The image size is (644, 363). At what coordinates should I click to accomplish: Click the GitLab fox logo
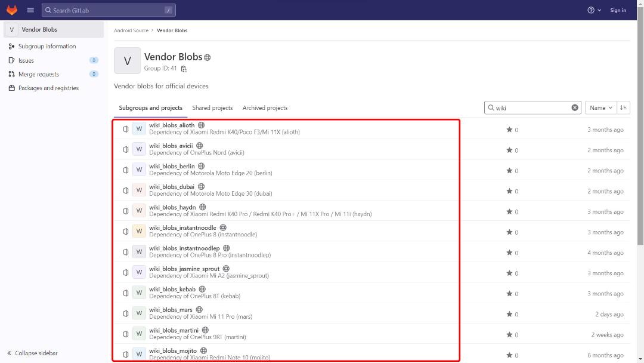click(12, 10)
